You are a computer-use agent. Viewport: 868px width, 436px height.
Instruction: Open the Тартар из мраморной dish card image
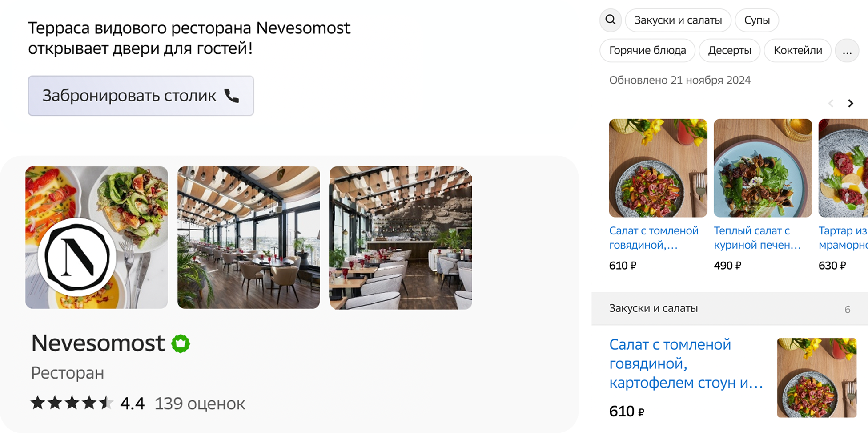pos(843,168)
